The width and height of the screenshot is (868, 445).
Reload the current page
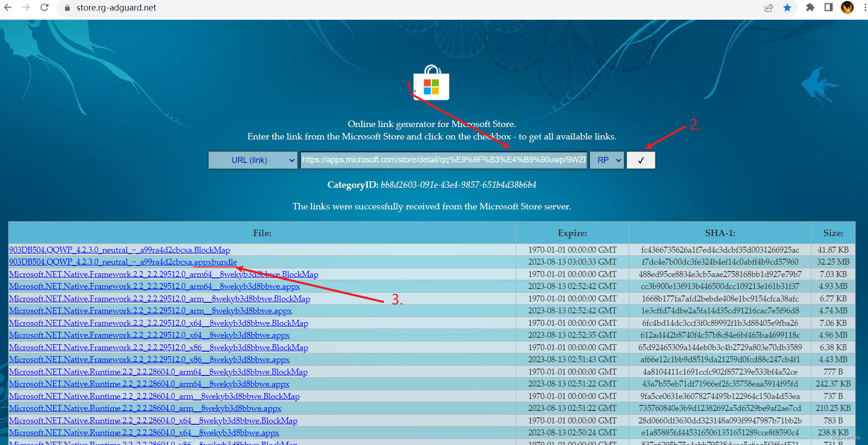(x=45, y=7)
